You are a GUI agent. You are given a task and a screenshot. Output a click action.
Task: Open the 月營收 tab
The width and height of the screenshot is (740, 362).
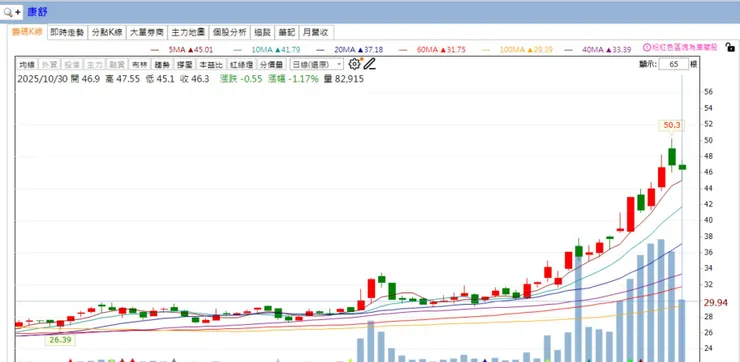(x=316, y=33)
